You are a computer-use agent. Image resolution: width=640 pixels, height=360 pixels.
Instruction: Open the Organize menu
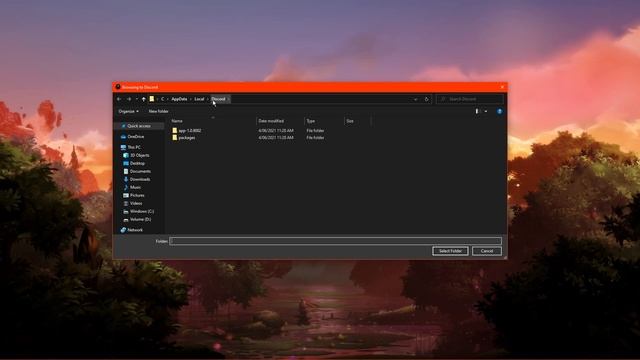click(x=128, y=111)
